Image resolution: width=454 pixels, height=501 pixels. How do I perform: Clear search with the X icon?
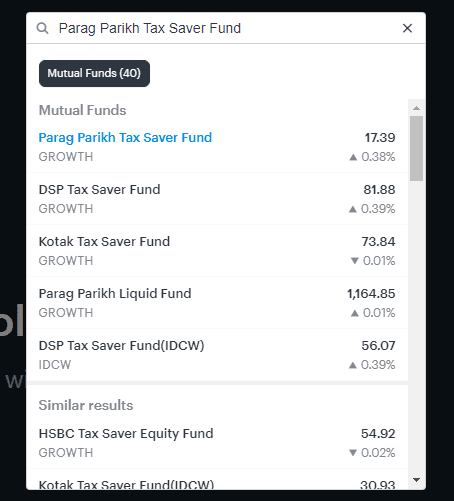click(407, 28)
